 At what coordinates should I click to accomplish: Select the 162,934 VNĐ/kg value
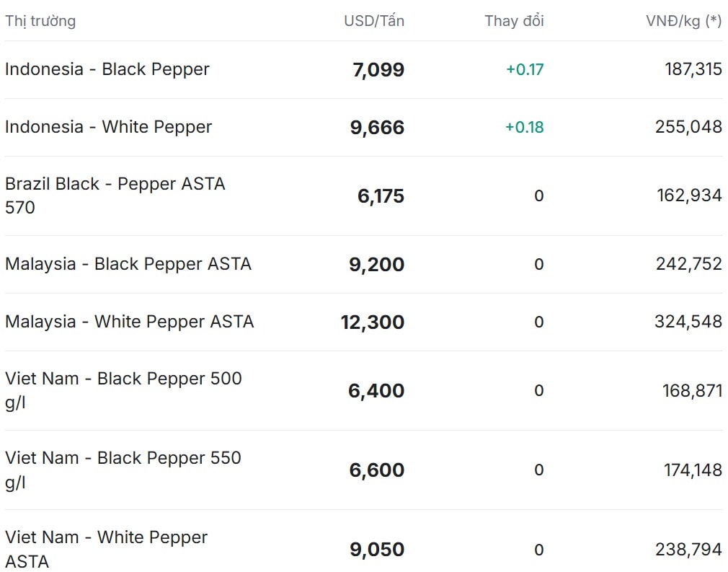tap(689, 195)
